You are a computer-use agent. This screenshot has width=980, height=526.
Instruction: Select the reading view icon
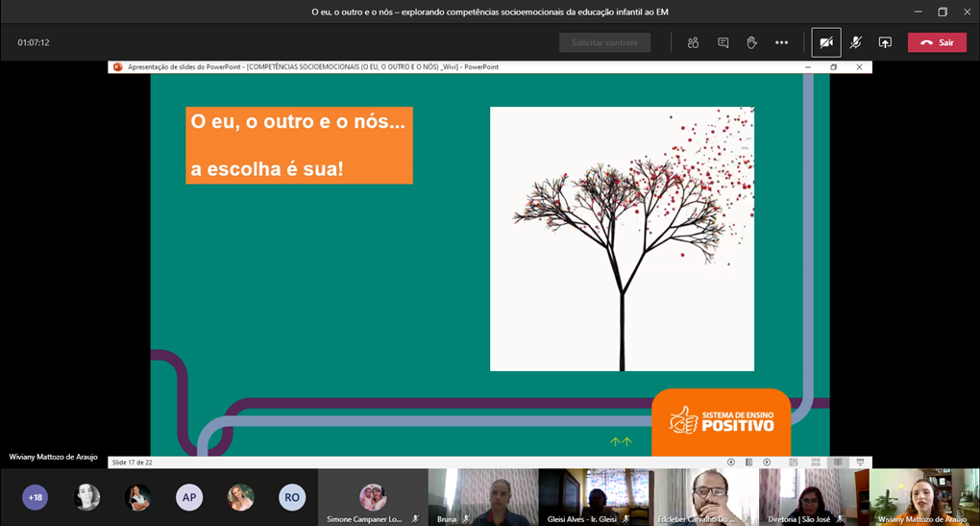click(838, 463)
